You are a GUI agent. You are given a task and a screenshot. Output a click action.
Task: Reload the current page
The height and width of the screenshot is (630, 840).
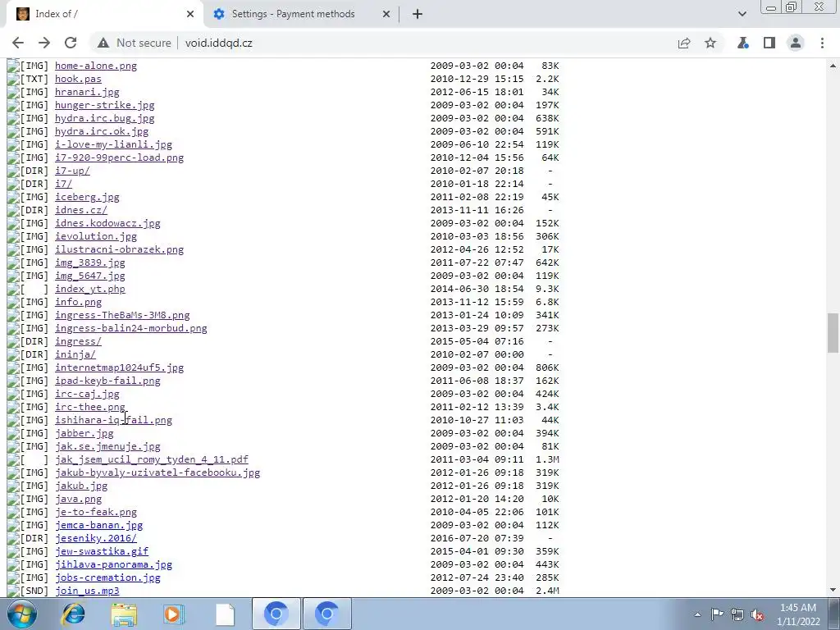click(x=71, y=43)
